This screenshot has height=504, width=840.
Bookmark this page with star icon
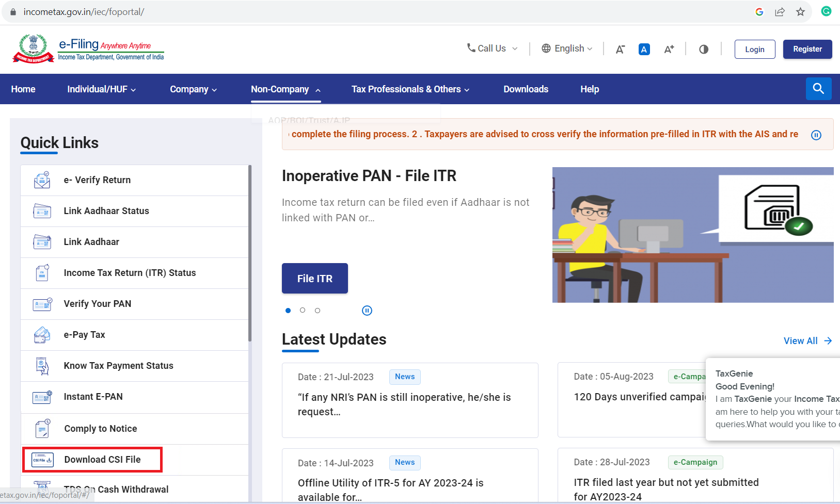[x=800, y=12]
